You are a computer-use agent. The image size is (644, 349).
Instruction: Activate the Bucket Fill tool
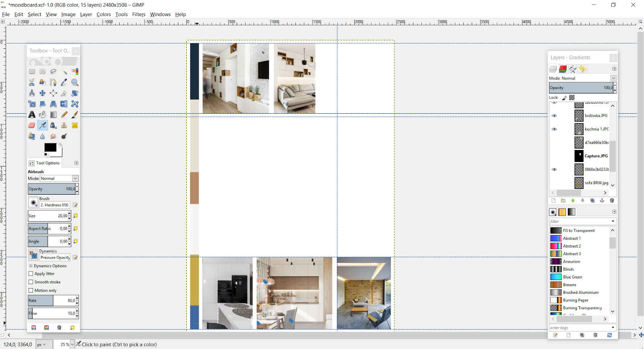pos(43,115)
